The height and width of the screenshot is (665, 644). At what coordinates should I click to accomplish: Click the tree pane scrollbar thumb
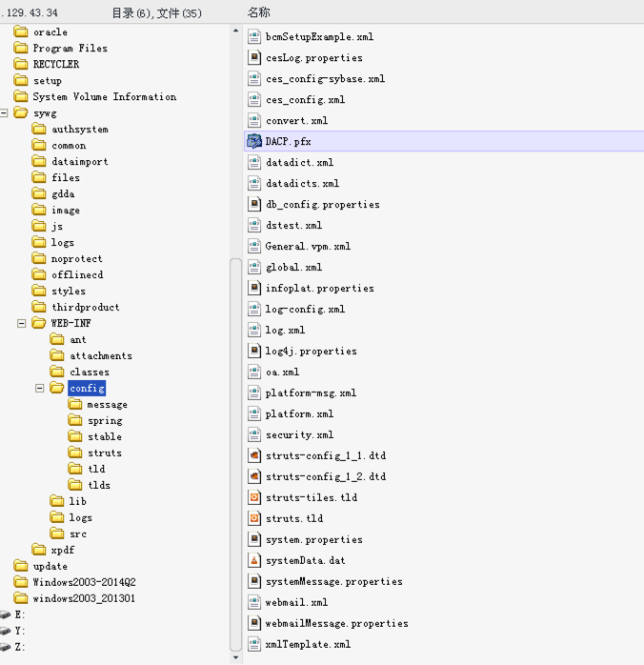point(235,454)
